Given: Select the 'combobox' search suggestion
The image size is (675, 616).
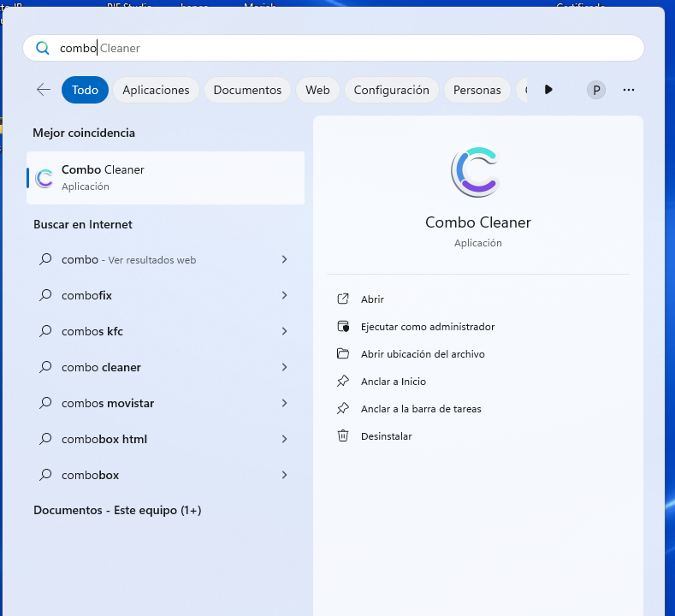Looking at the screenshot, I should pos(165,475).
